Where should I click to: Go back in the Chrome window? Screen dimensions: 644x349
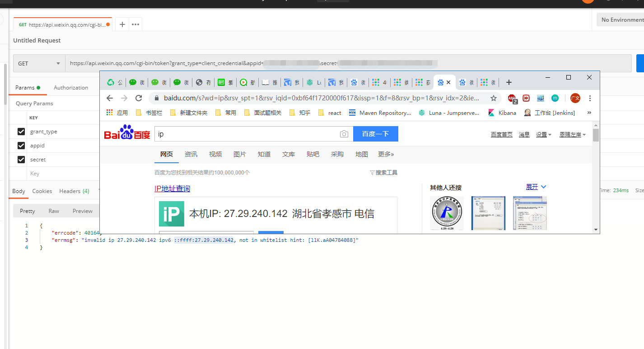pos(110,98)
